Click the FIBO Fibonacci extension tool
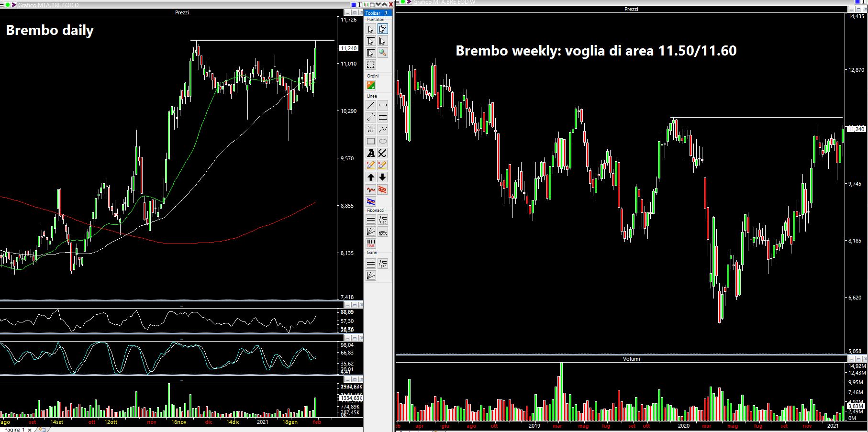Viewport: 868px width, 432px height. click(382, 220)
